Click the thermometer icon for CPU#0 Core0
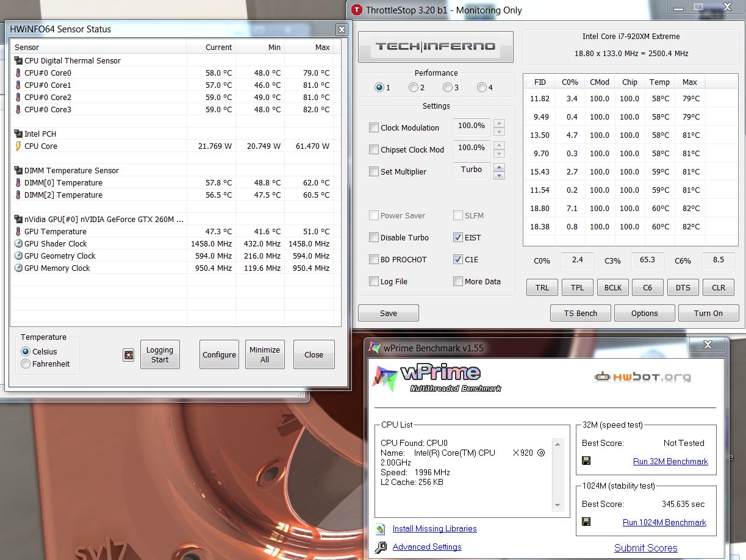This screenshot has height=560, width=746. [x=18, y=73]
